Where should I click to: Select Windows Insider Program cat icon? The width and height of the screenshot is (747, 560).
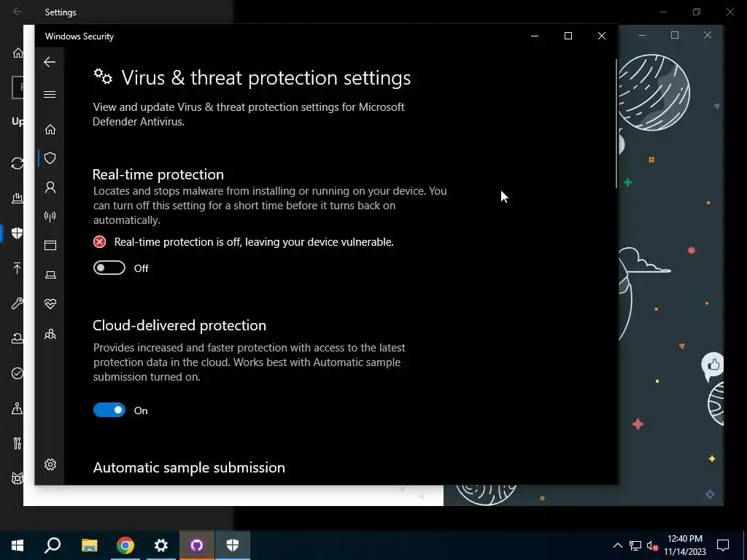click(18, 478)
